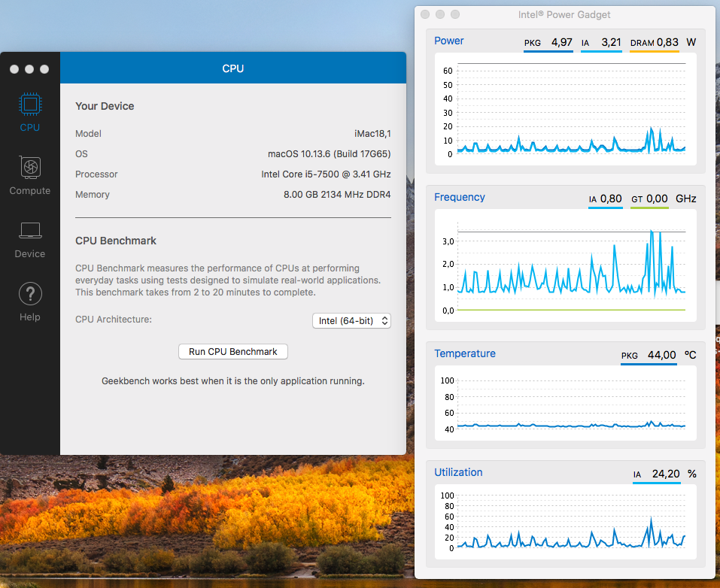This screenshot has height=588, width=720.
Task: Click the model value iMac18,1
Action: coord(372,134)
